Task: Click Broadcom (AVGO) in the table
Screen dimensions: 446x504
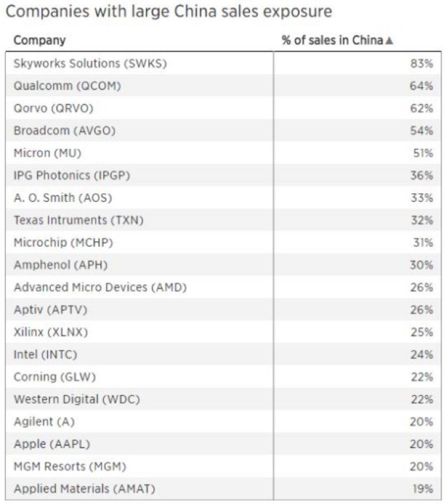Action: 65,131
